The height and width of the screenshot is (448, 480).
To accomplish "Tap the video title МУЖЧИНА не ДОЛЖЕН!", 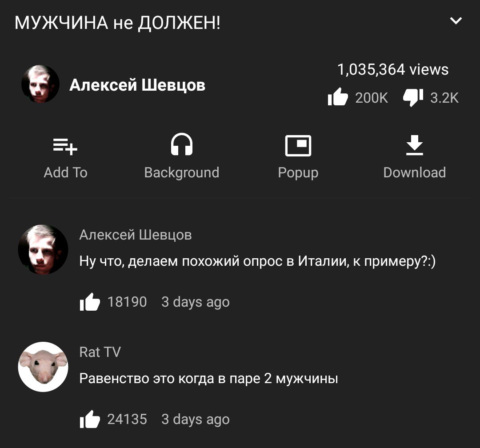I will click(x=117, y=23).
